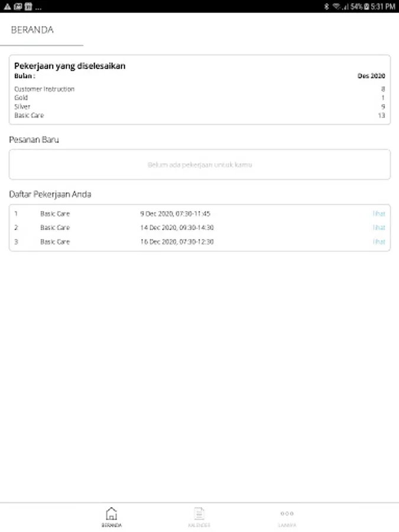Open first Basic Care job entry
Image resolution: width=399 pixels, height=532 pixels.
55,214
